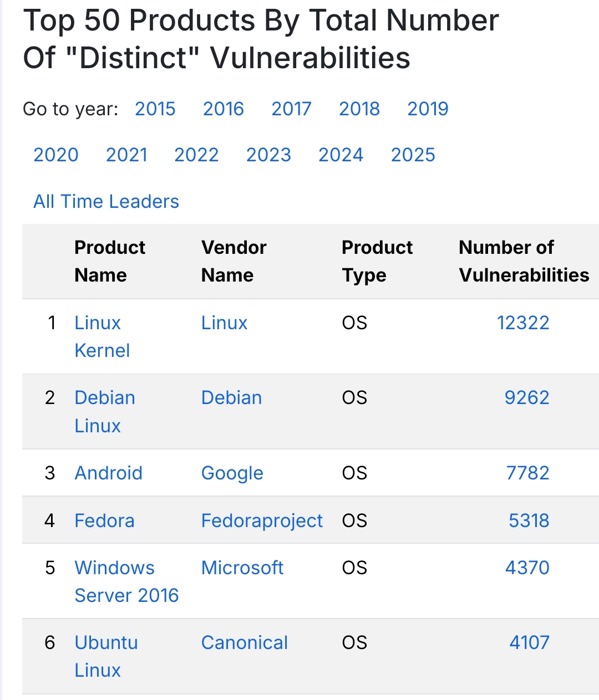Open the Windows Server 2016 product link

tap(126, 581)
